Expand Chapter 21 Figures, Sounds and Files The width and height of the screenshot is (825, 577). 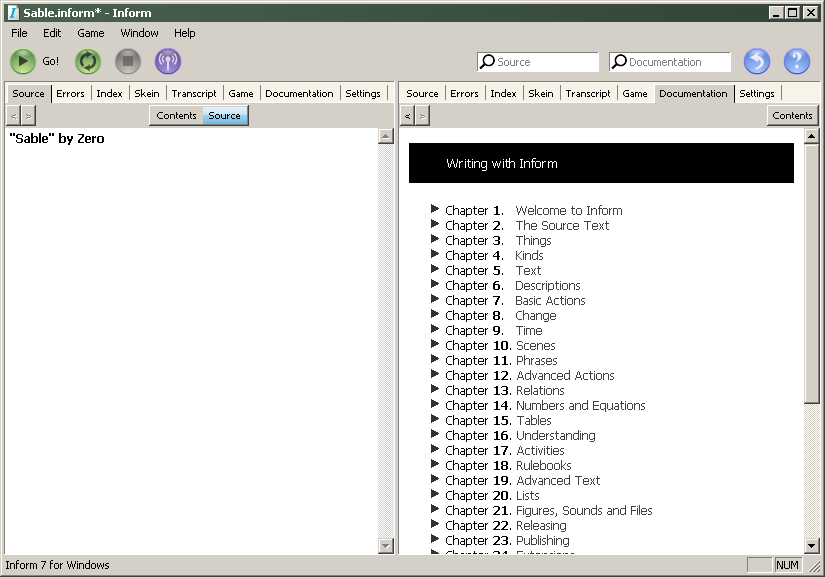point(435,509)
